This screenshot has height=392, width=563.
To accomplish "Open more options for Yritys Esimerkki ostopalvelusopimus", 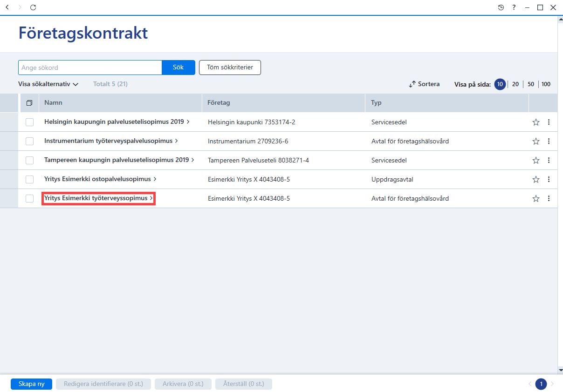I will 549,179.
